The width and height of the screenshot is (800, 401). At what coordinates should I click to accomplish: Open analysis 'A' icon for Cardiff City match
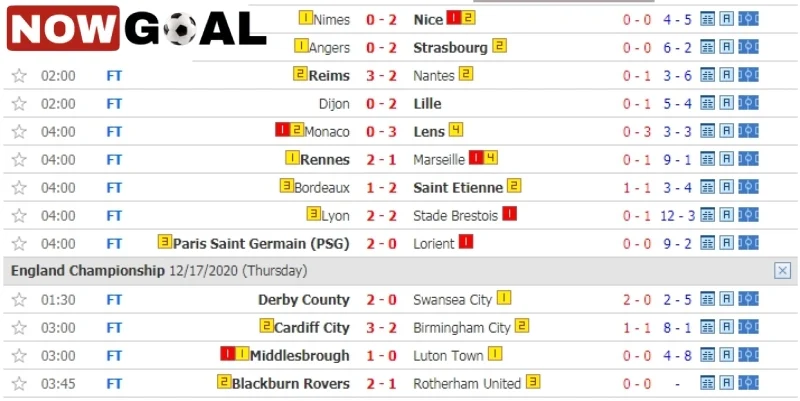[727, 328]
